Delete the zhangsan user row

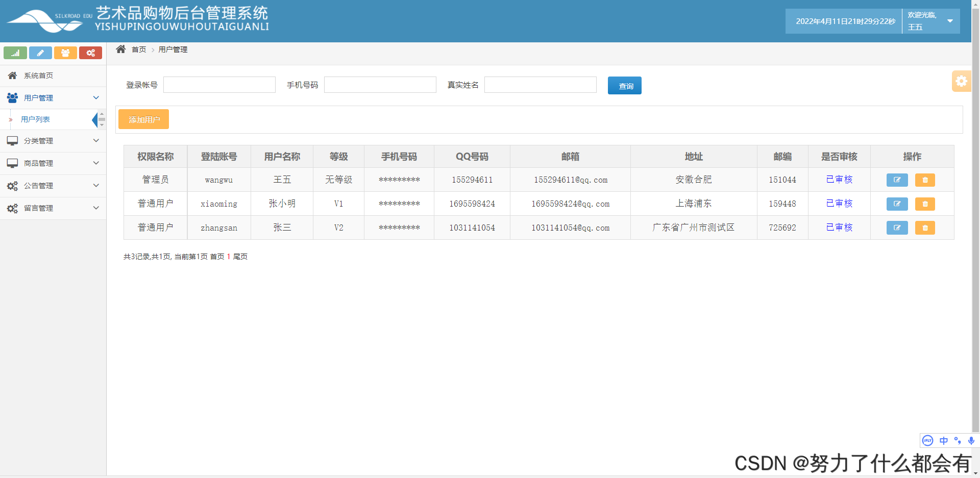tap(925, 228)
